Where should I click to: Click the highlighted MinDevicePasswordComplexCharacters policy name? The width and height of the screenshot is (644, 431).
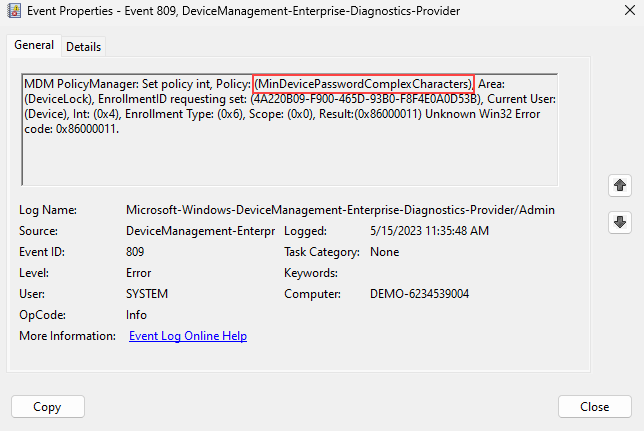click(363, 83)
